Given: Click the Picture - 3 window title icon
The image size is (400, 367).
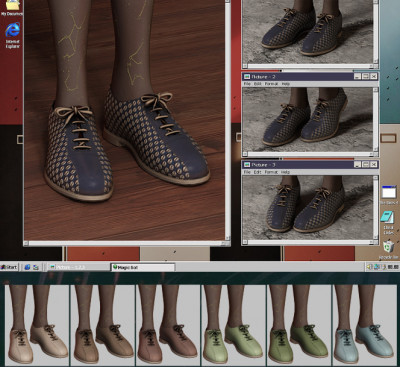Looking at the screenshot, I should click(x=247, y=165).
